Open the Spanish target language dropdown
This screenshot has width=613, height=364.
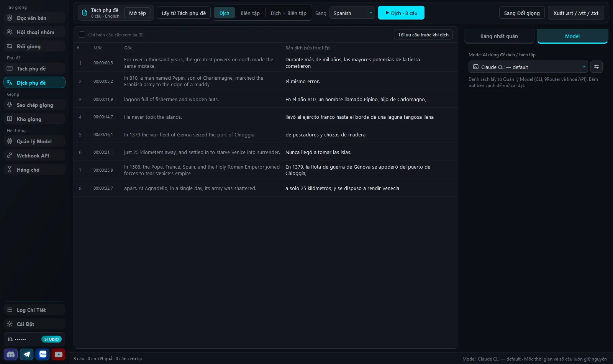click(x=352, y=13)
